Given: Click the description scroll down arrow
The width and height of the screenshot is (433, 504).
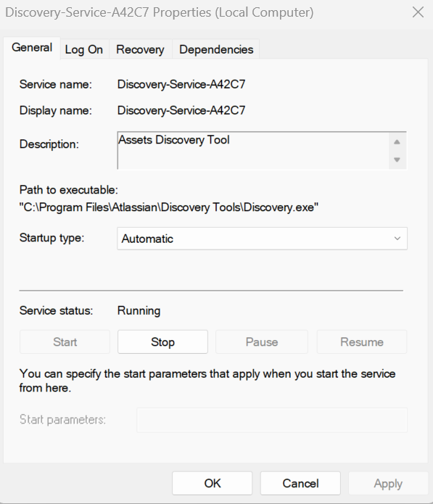Looking at the screenshot, I should tap(397, 160).
